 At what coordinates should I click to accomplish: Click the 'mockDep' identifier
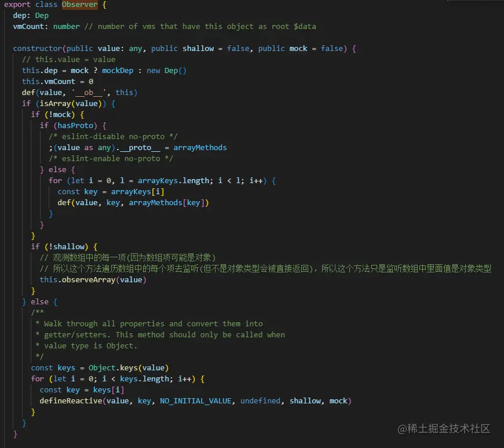point(118,71)
